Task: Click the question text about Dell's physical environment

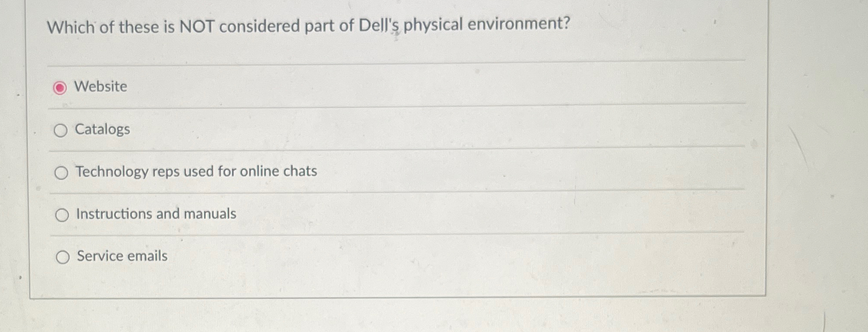Action: 308,26
